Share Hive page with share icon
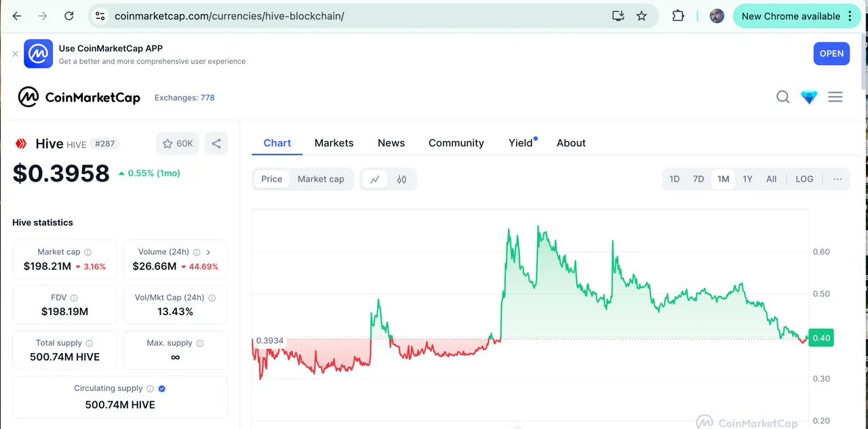Screen dimensions: 868x429 [x=216, y=144]
